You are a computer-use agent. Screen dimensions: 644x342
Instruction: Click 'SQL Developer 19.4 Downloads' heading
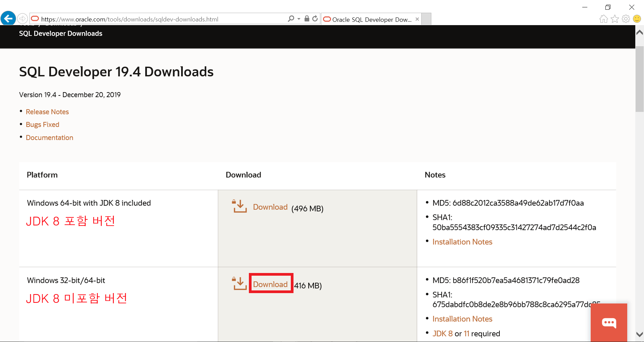(116, 72)
